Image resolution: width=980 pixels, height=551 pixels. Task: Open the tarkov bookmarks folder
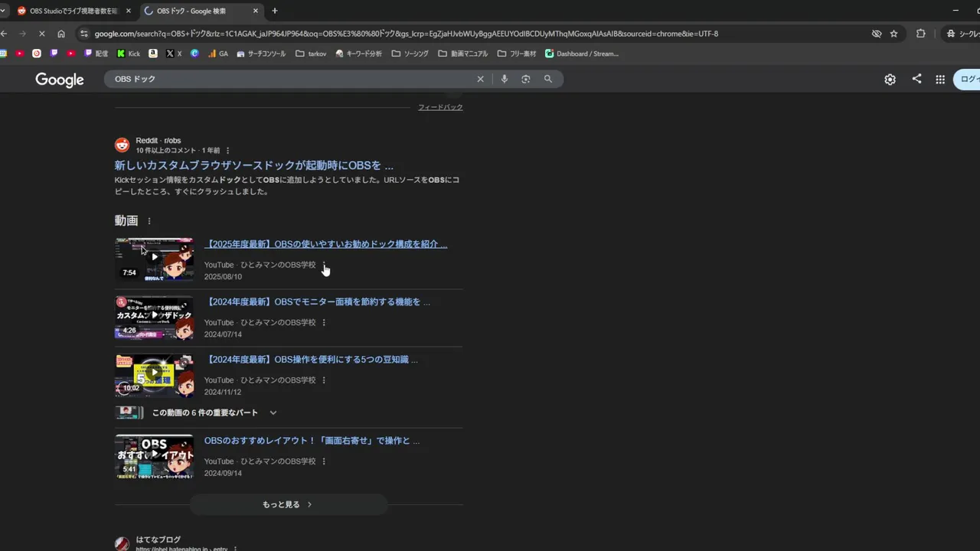click(310, 54)
